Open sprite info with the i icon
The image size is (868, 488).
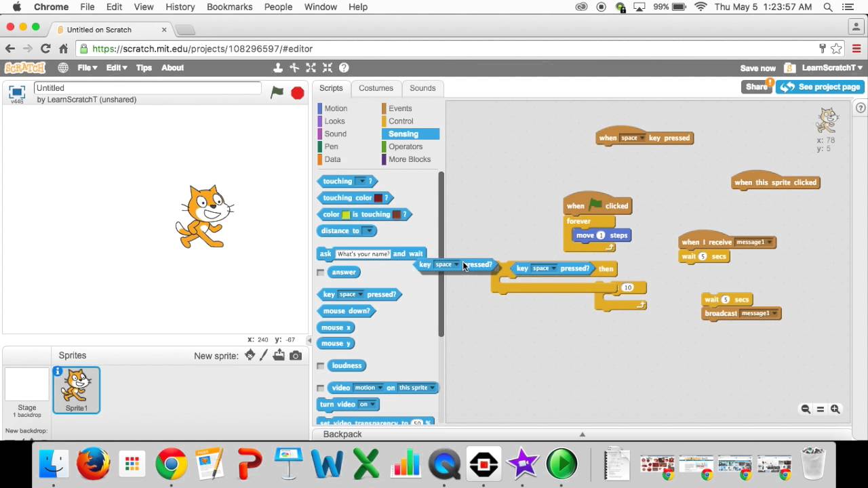(x=58, y=371)
